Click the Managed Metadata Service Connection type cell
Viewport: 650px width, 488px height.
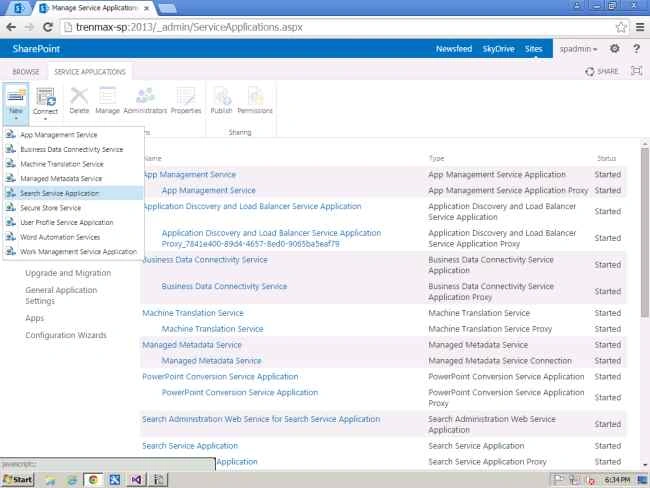[500, 361]
